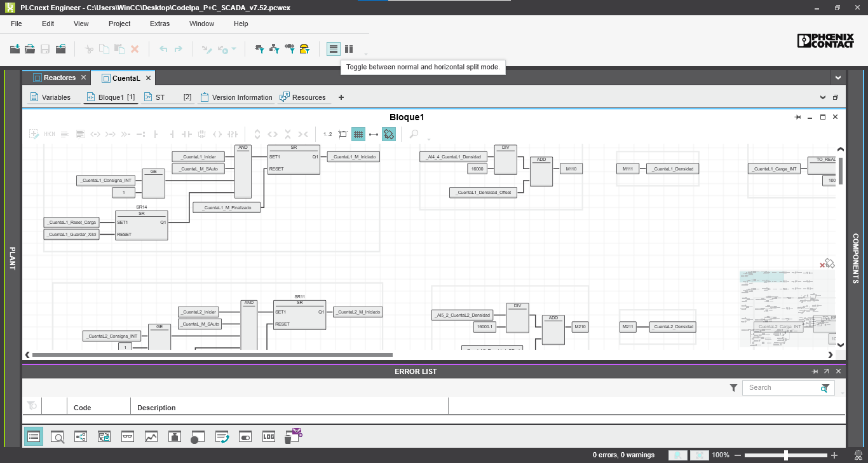Viewport: 868px width, 463px height.
Task: Toggle the grid display in Bloque1 toolbar
Action: tap(358, 134)
